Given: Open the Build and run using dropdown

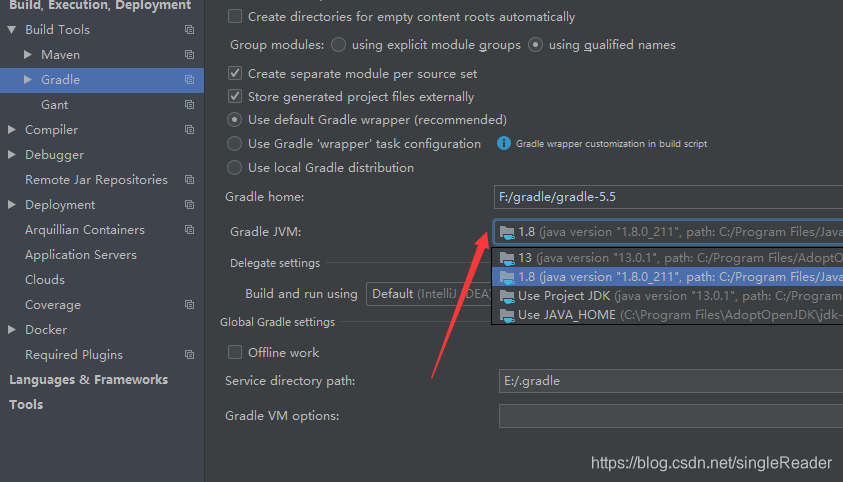Looking at the screenshot, I should point(429,294).
